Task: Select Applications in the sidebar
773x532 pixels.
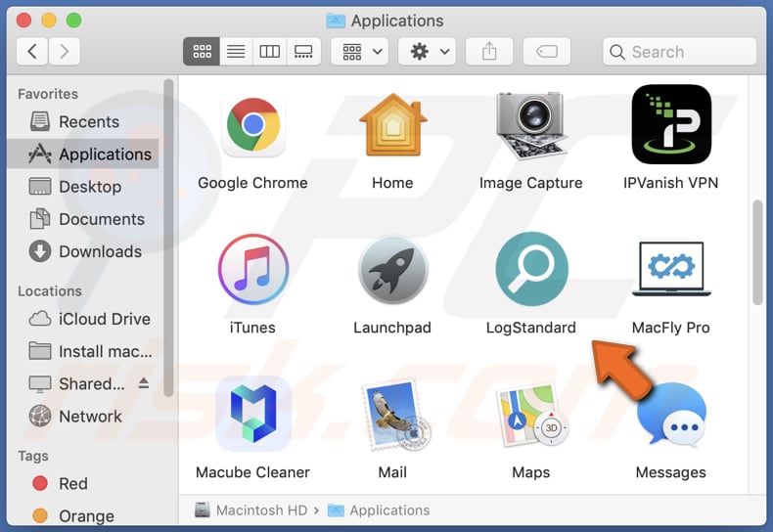Action: [x=82, y=155]
